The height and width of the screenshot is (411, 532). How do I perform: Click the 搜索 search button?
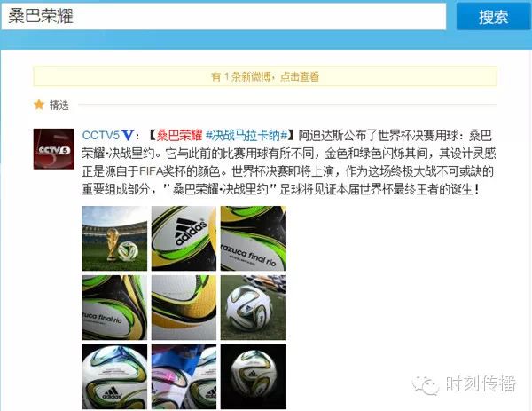[494, 16]
